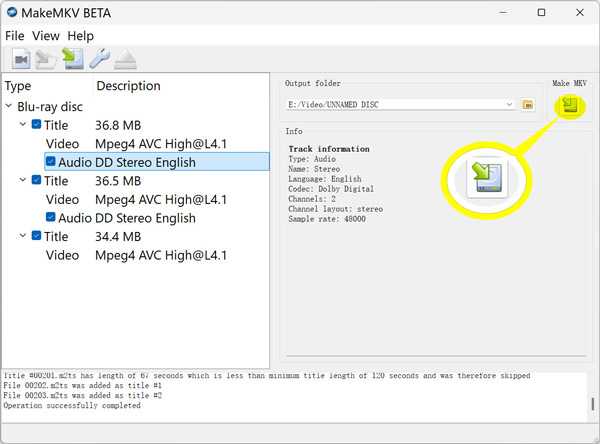Click the Operation successfully completed log line

coord(72,405)
